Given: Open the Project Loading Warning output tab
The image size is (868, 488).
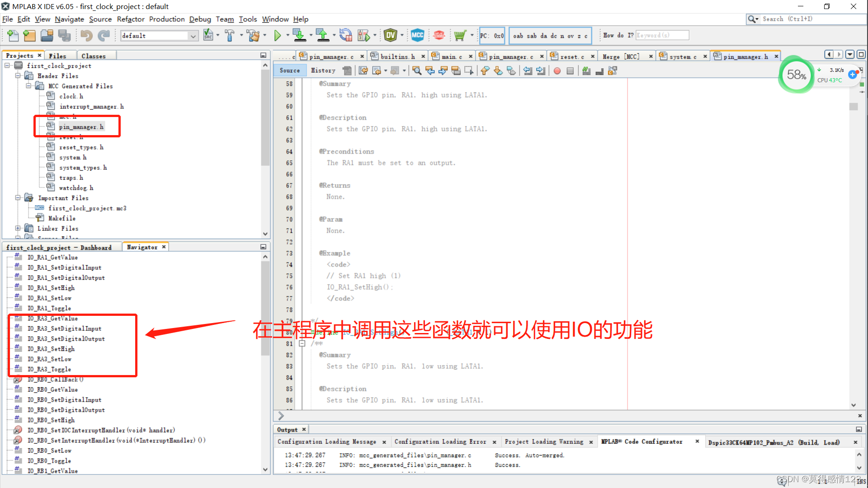Looking at the screenshot, I should point(544,441).
